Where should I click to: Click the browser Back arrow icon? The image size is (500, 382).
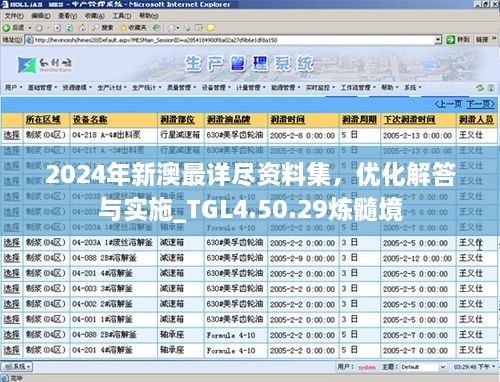point(6,28)
